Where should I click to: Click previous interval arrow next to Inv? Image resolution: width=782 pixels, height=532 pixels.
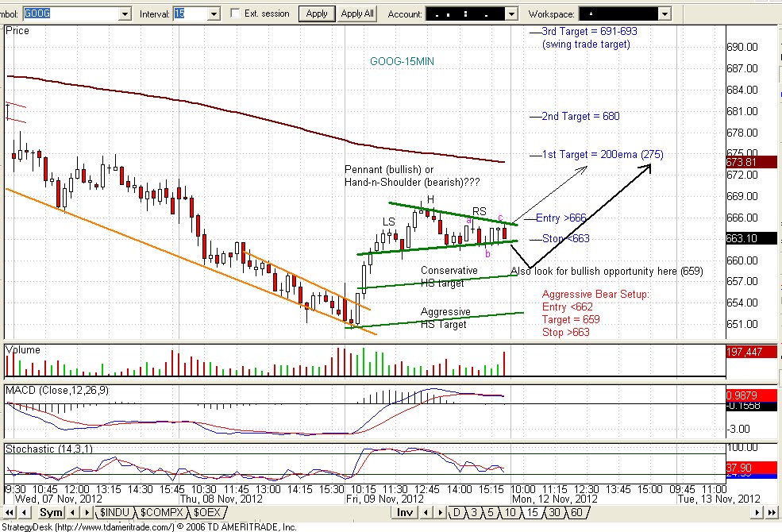click(426, 513)
